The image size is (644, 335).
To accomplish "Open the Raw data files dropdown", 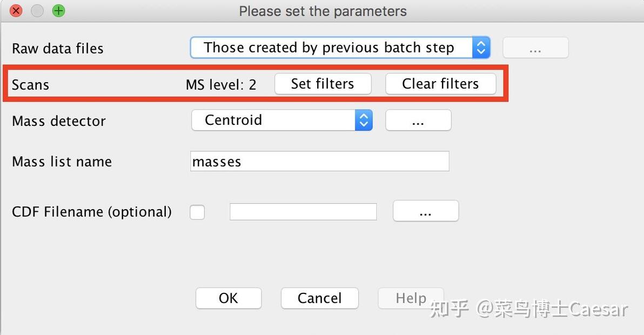I will tap(330, 48).
